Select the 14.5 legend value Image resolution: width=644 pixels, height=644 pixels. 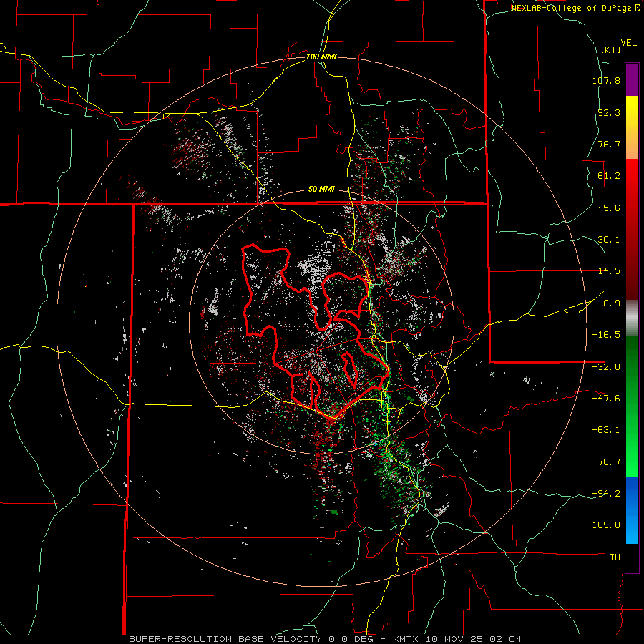[609, 271]
